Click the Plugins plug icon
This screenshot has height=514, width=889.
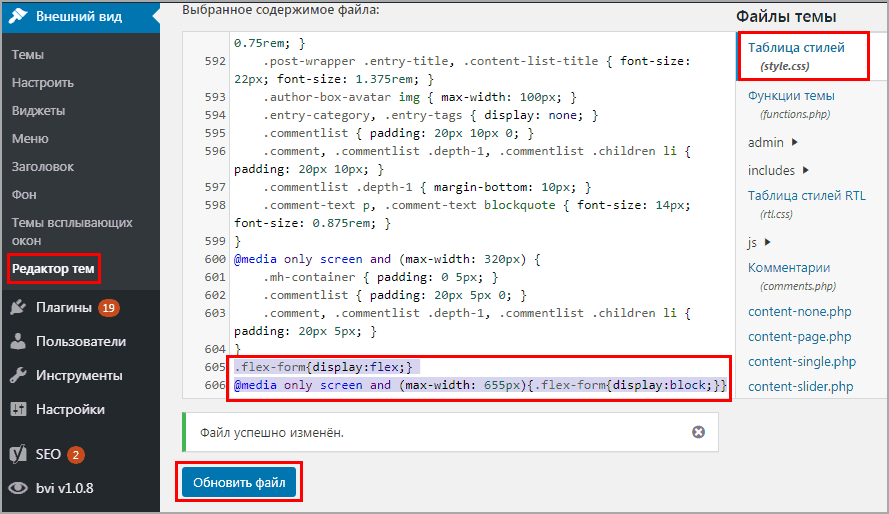[x=18, y=307]
